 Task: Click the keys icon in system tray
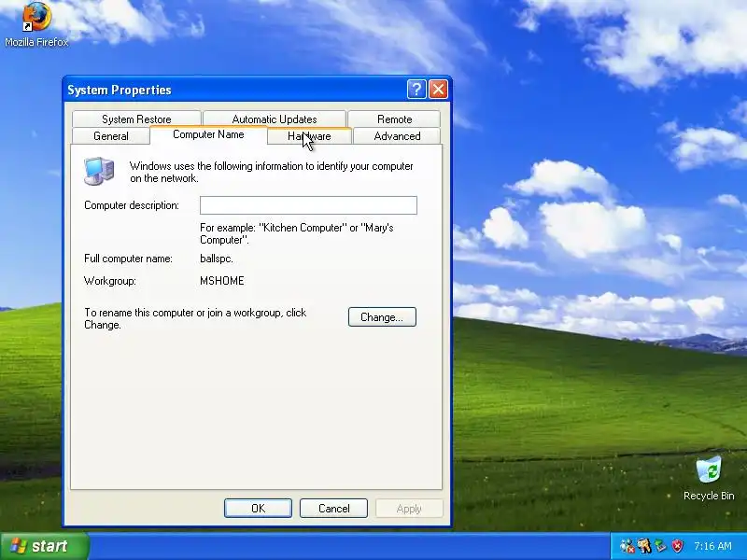click(644, 546)
